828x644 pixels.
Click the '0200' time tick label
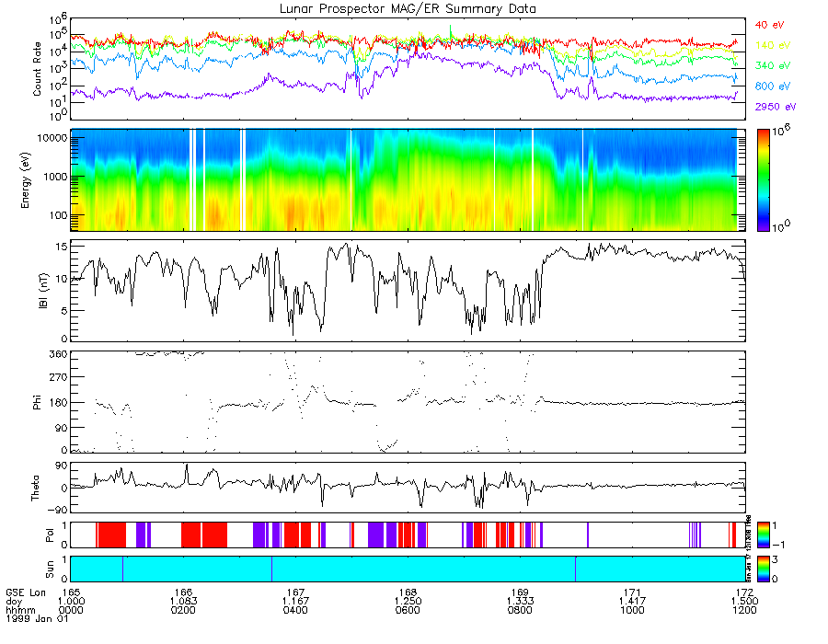[183, 610]
